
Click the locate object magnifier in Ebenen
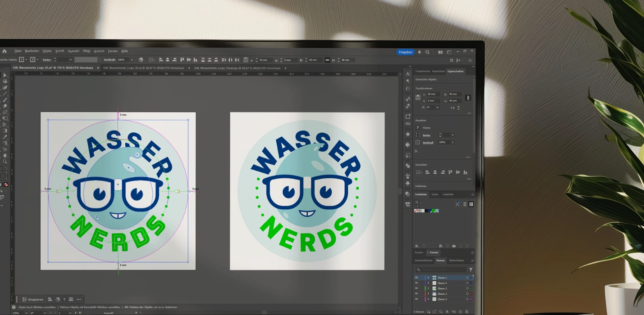(441, 312)
